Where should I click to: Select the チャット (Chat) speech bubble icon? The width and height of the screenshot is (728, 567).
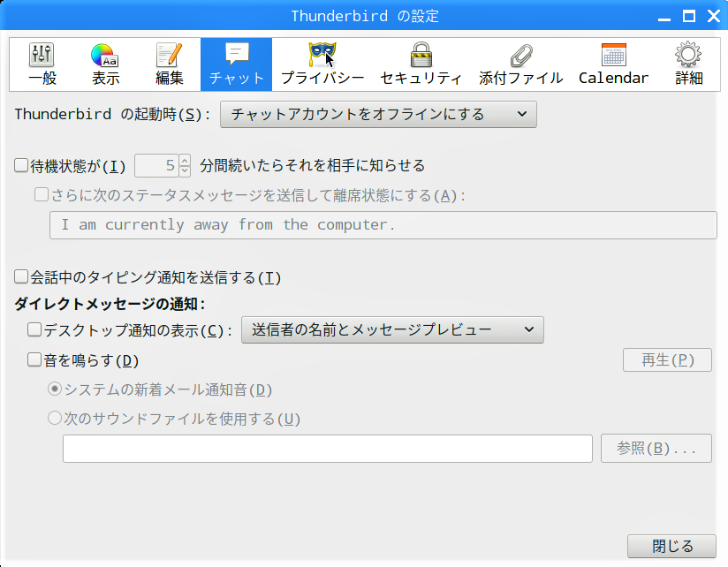tap(236, 64)
